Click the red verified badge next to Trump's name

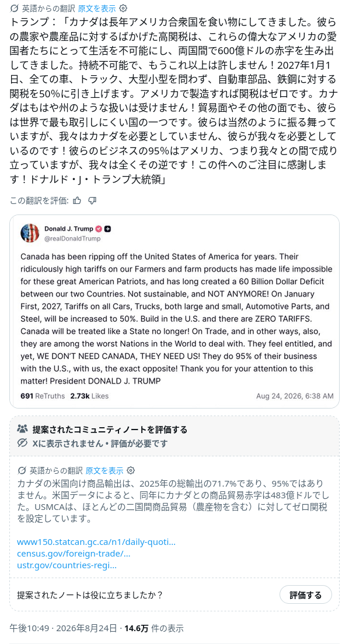99,229
